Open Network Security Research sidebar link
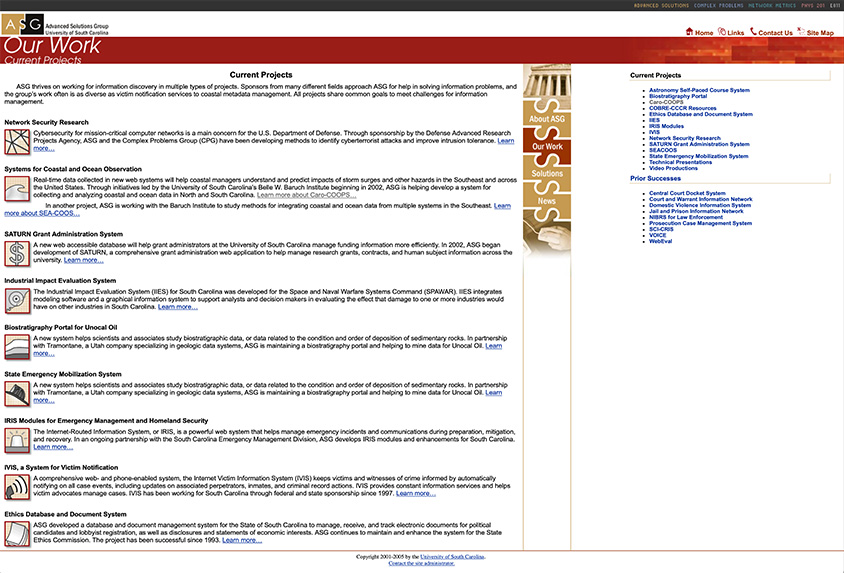The height and width of the screenshot is (573, 844). click(x=685, y=138)
